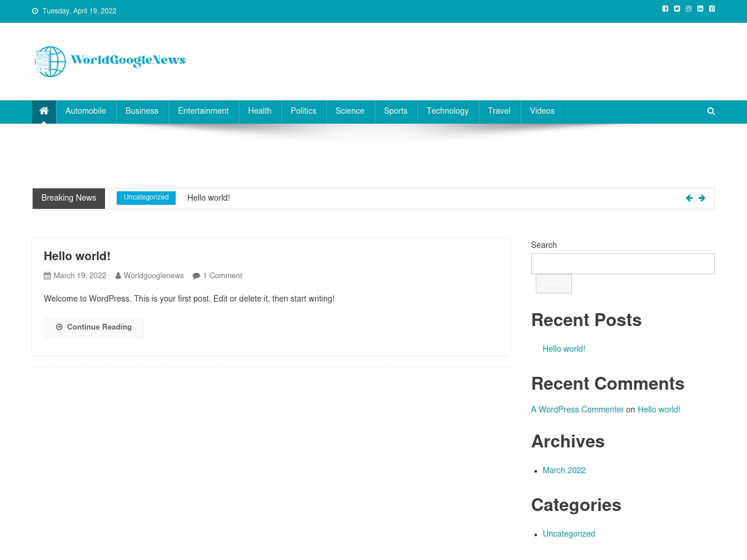Click the Recent Comments heading
The width and height of the screenshot is (747, 560).
coord(608,384)
